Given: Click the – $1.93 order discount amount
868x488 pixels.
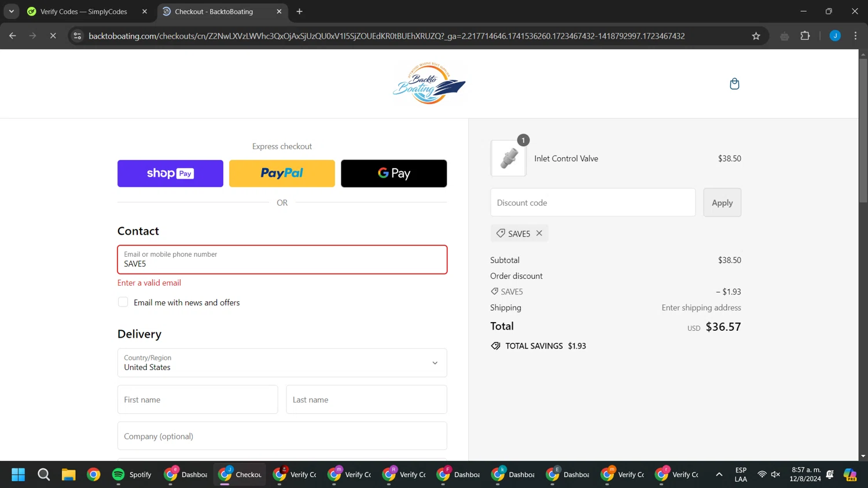Looking at the screenshot, I should (x=729, y=291).
